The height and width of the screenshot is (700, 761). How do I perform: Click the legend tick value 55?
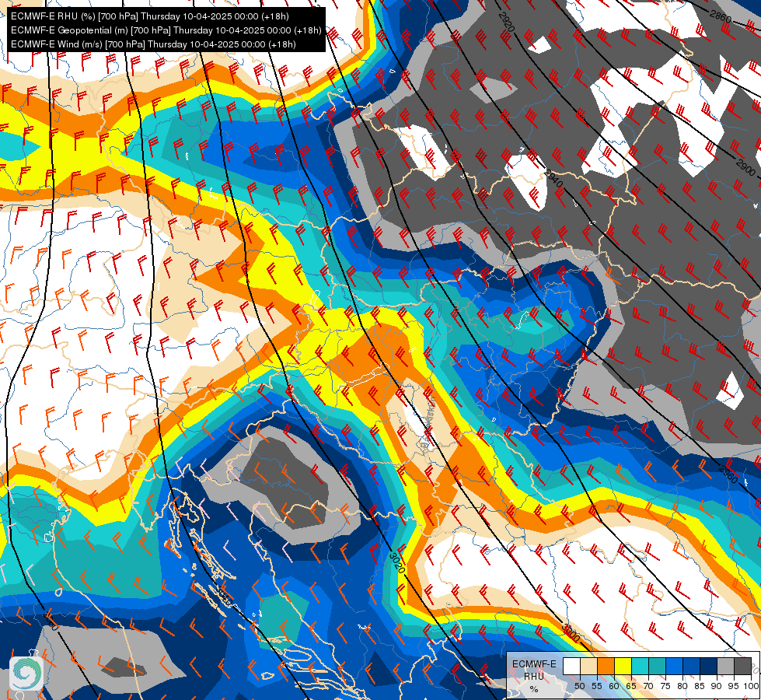point(596,686)
